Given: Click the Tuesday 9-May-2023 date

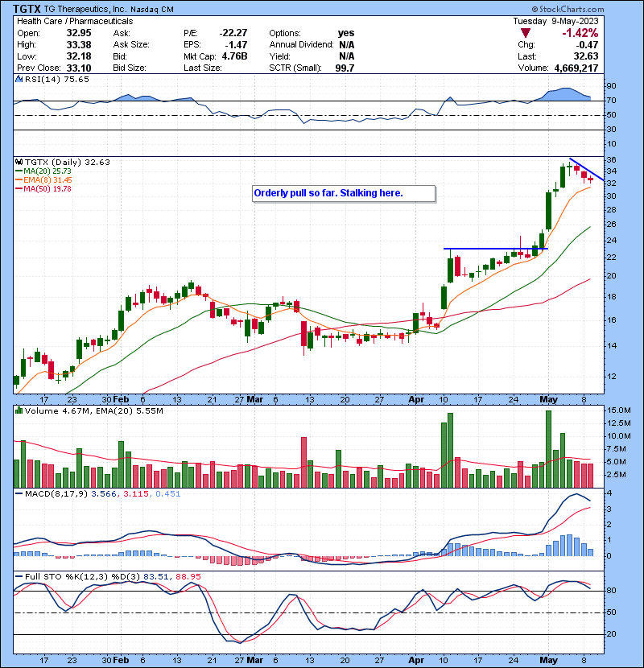Looking at the screenshot, I should 555,21.
